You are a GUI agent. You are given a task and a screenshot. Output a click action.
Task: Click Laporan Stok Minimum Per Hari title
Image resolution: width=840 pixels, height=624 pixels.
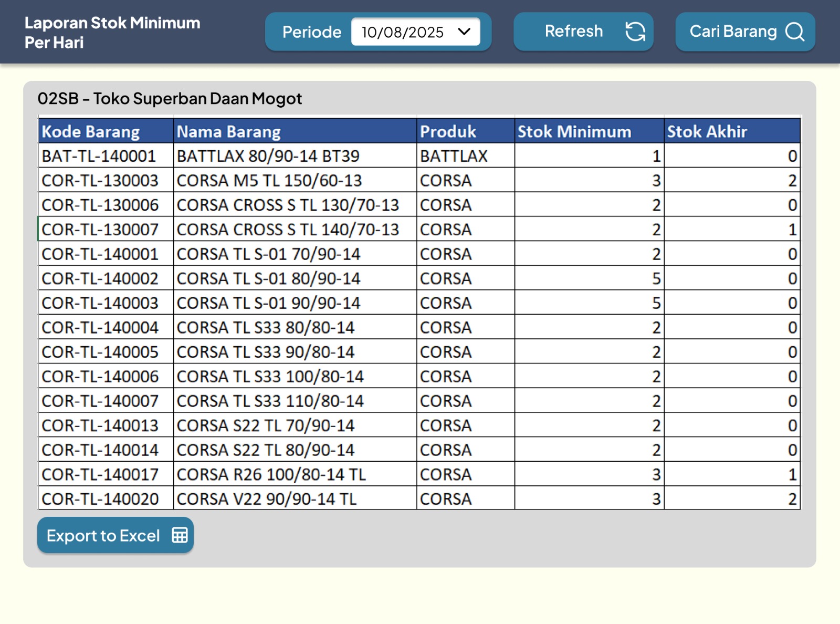pos(112,33)
